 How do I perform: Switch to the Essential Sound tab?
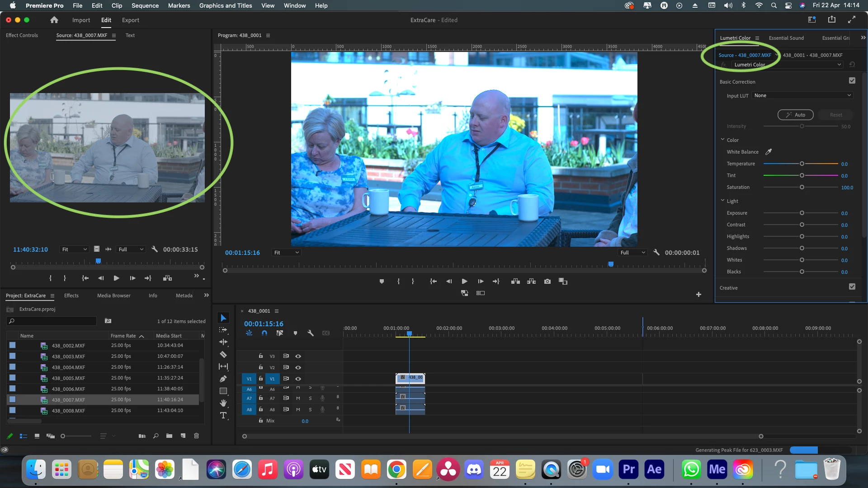click(786, 38)
